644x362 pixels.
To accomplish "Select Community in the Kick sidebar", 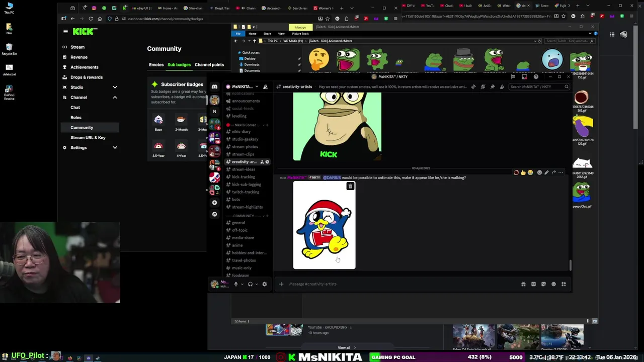I will (x=89, y=127).
